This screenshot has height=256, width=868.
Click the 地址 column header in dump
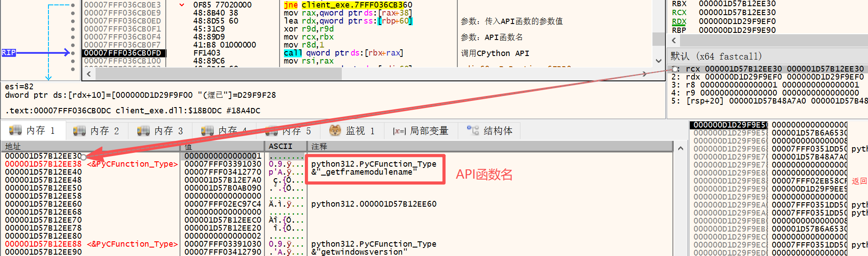point(13,146)
